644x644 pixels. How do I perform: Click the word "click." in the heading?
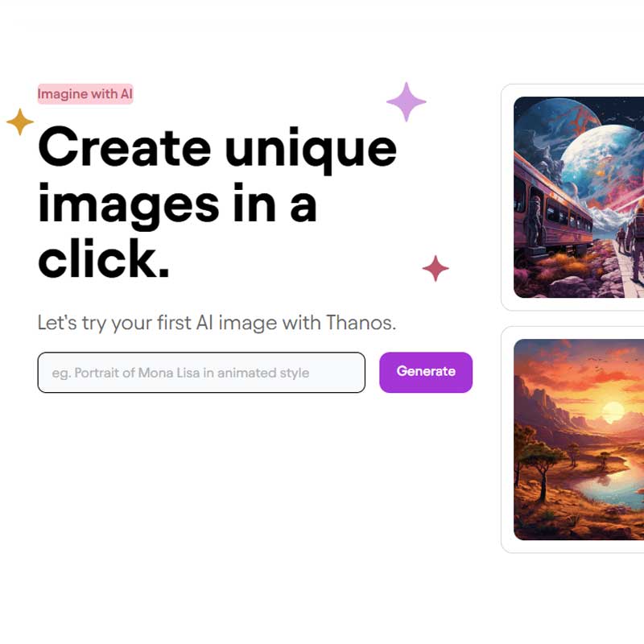coord(104,258)
